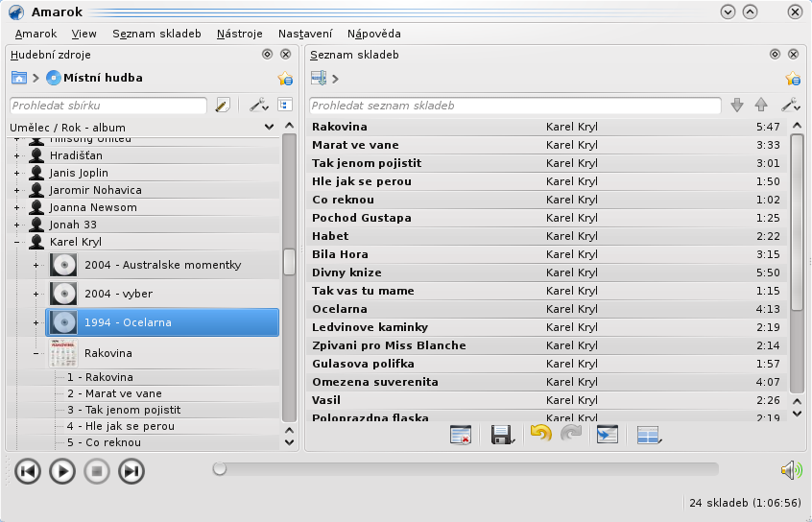812x522 pixels.
Task: Select track 3 - Tak jenom pojistit
Action: click(124, 410)
